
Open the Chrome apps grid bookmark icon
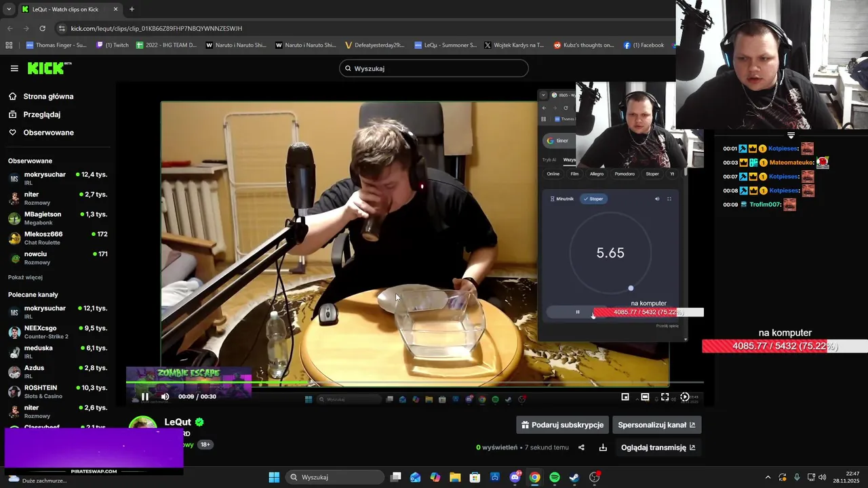point(9,45)
